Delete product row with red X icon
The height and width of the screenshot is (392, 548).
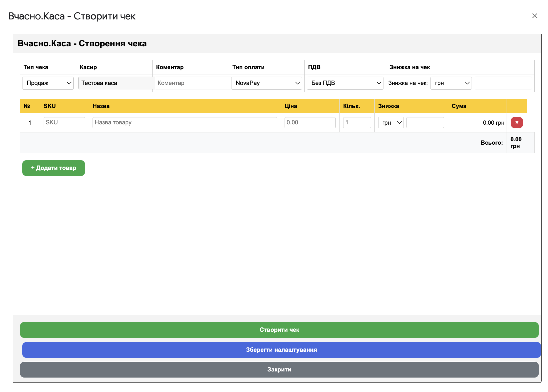517,122
